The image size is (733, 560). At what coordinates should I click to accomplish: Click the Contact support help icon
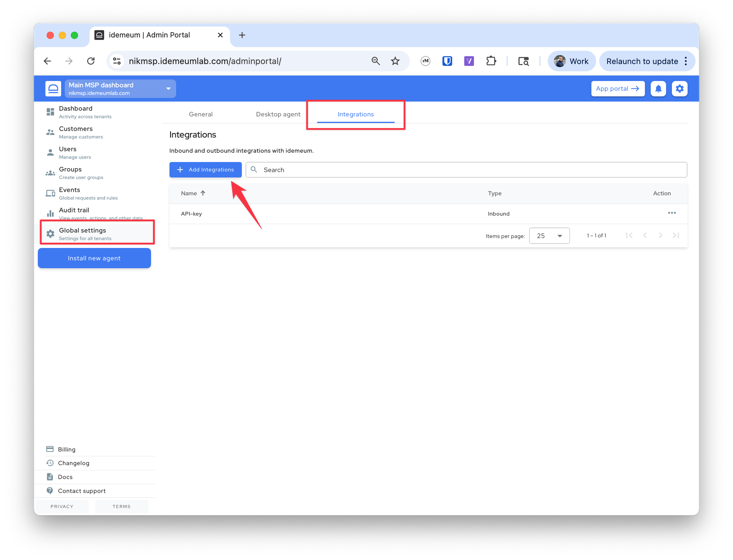point(50,490)
